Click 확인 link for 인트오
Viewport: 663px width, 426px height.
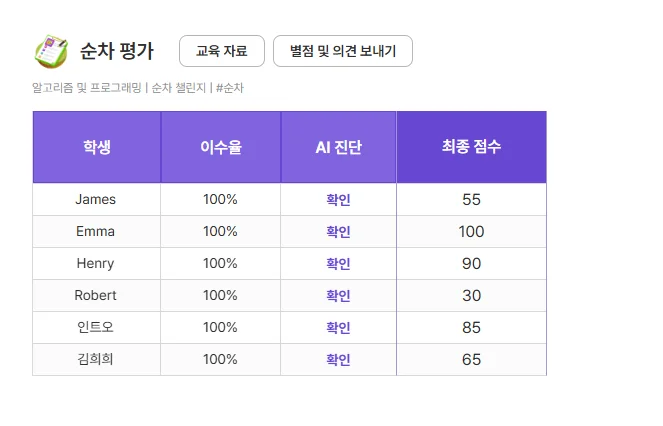click(338, 328)
